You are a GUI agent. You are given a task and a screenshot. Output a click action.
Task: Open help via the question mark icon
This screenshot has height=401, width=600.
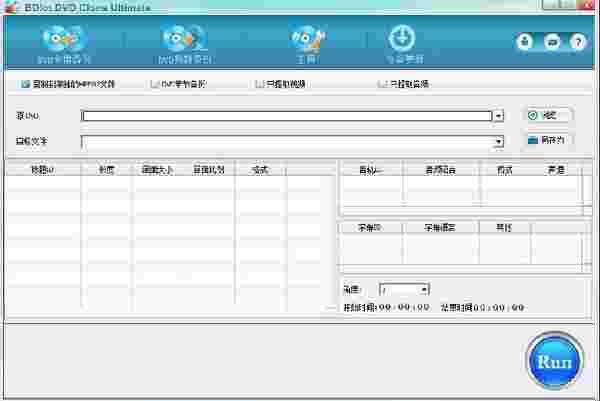(x=578, y=41)
